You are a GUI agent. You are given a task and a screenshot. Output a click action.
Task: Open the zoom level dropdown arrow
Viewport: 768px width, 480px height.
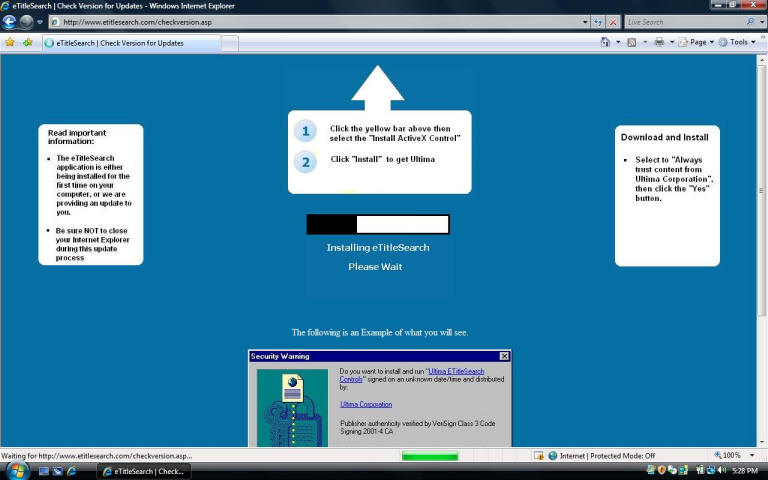[752, 456]
